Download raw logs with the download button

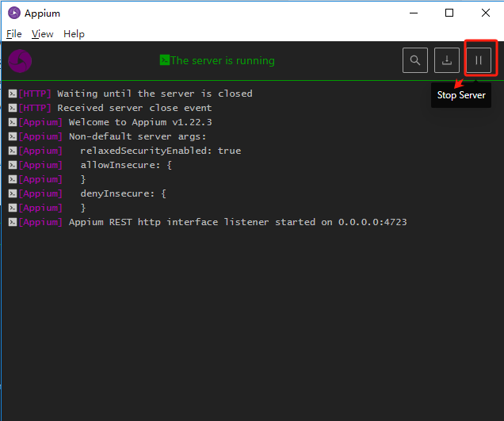click(x=447, y=60)
